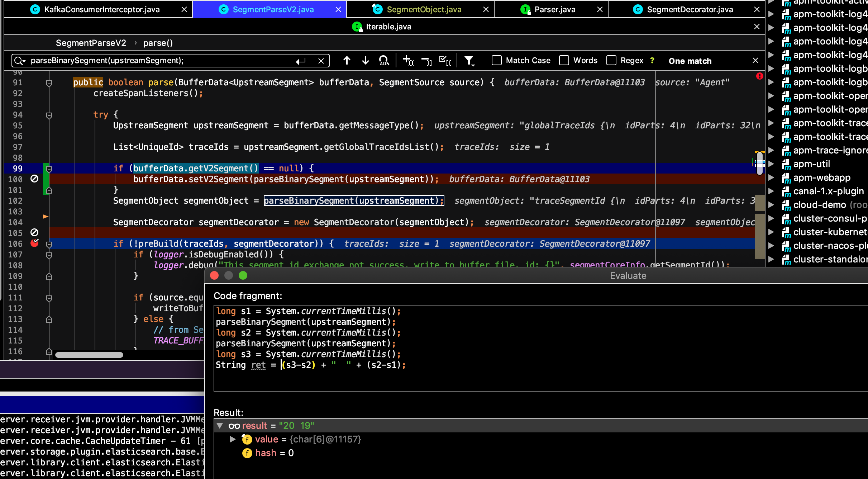This screenshot has width=868, height=479.
Task: Open the search filter funnel icon
Action: pos(469,61)
